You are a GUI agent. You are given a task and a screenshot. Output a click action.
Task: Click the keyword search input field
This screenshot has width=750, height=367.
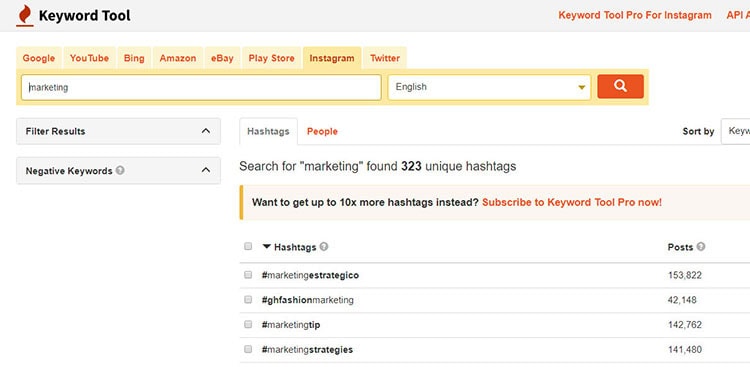[201, 87]
